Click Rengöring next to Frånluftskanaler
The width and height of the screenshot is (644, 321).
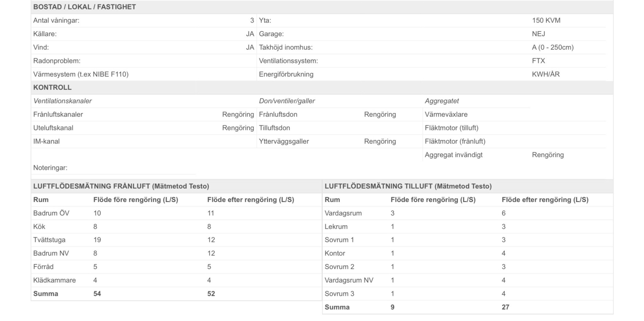238,115
